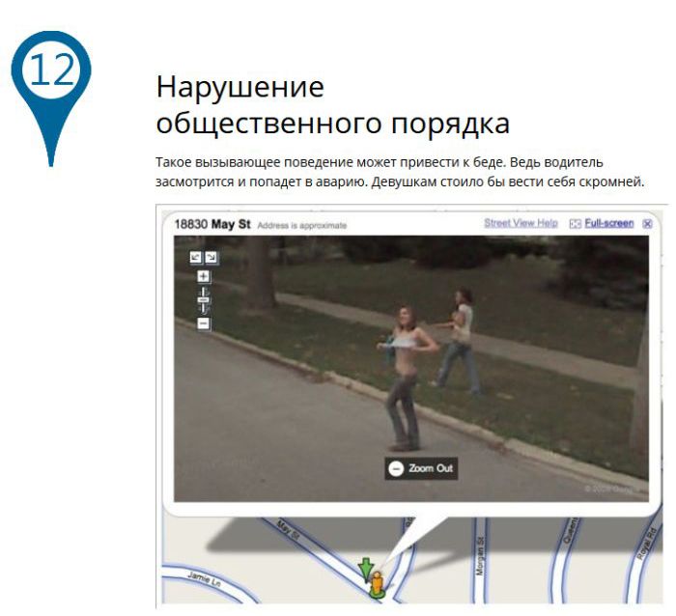Click the orange pegman on the map
Image resolution: width=676 pixels, height=616 pixels.
(x=377, y=580)
